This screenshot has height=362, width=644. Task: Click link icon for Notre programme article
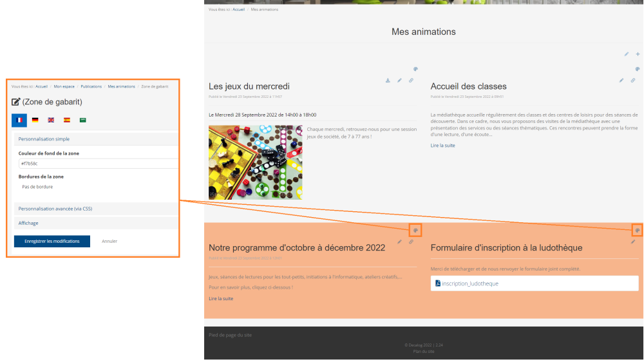pos(412,242)
